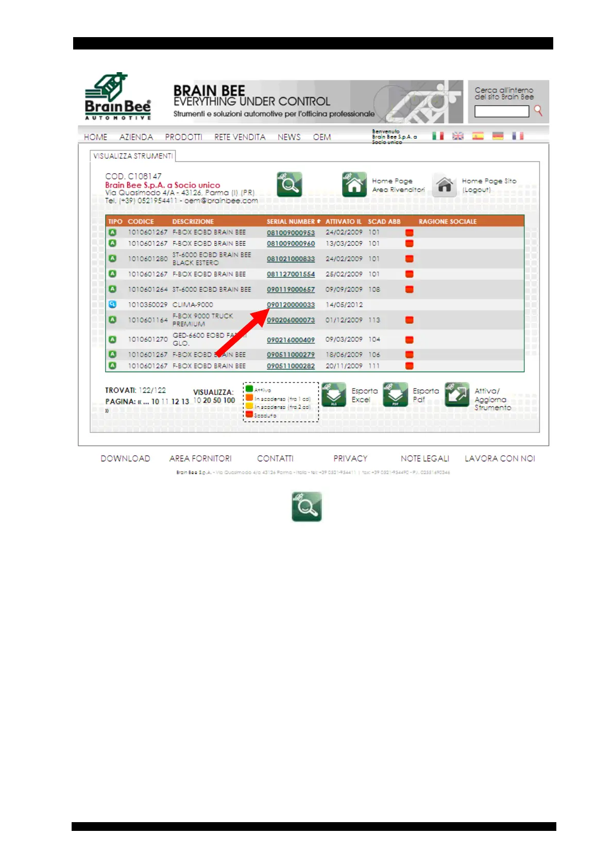Image resolution: width=613 pixels, height=868 pixels.
Task: Switch site language to English flag
Action: (457, 136)
